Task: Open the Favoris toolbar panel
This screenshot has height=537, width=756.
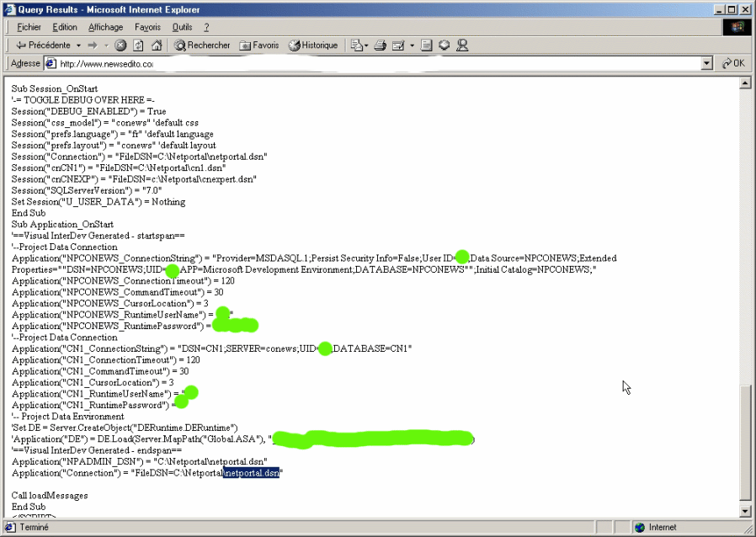Action: tap(259, 45)
